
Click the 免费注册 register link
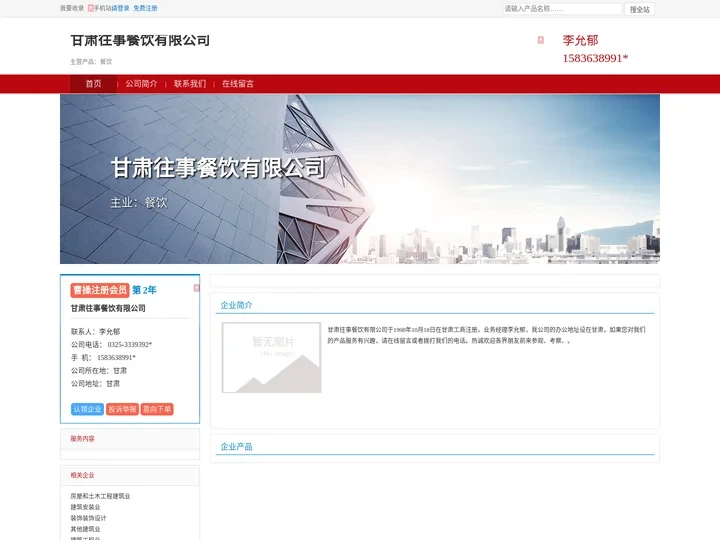click(x=145, y=8)
